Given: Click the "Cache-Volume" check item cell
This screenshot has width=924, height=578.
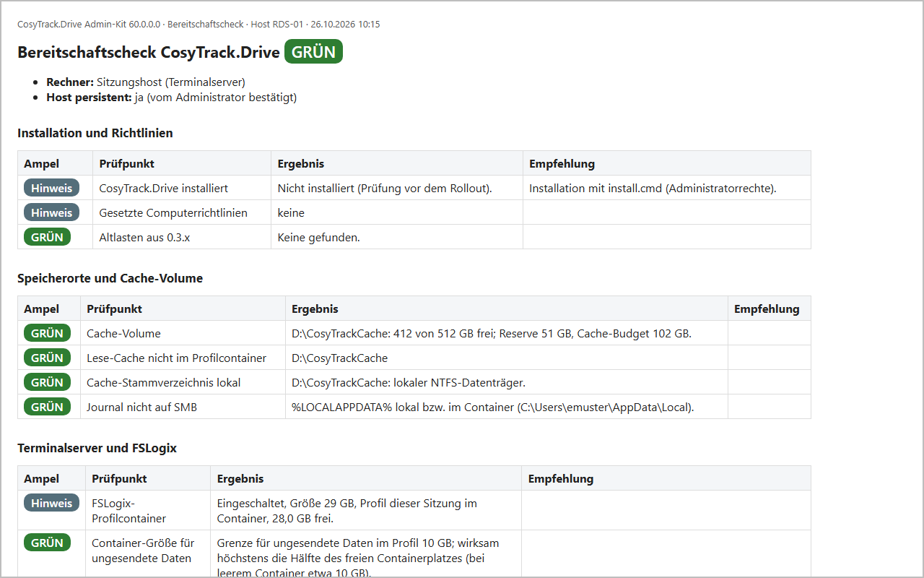Looking at the screenshot, I should point(183,333).
